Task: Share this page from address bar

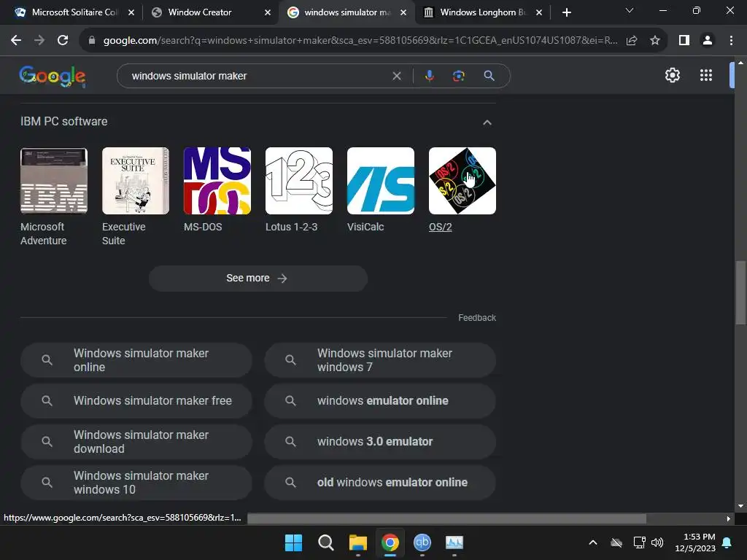Action: pyautogui.click(x=632, y=41)
